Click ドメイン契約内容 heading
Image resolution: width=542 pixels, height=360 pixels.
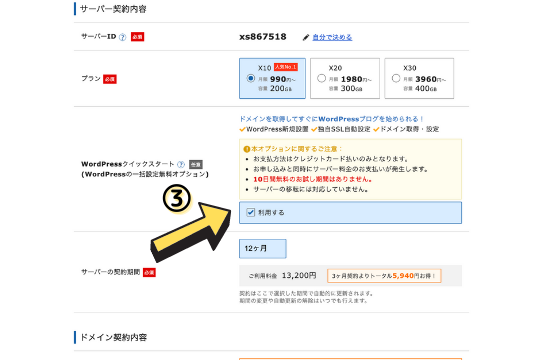(113, 337)
